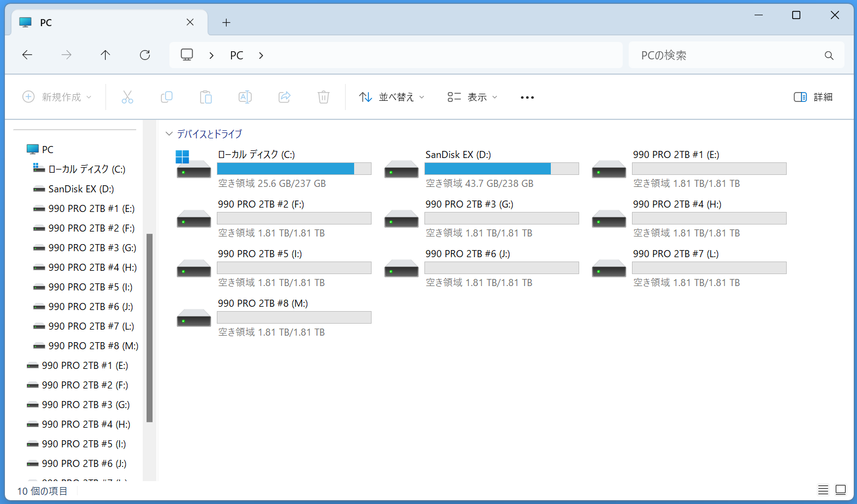
Task: Click the Rename icon in the toolbar
Action: [x=245, y=97]
